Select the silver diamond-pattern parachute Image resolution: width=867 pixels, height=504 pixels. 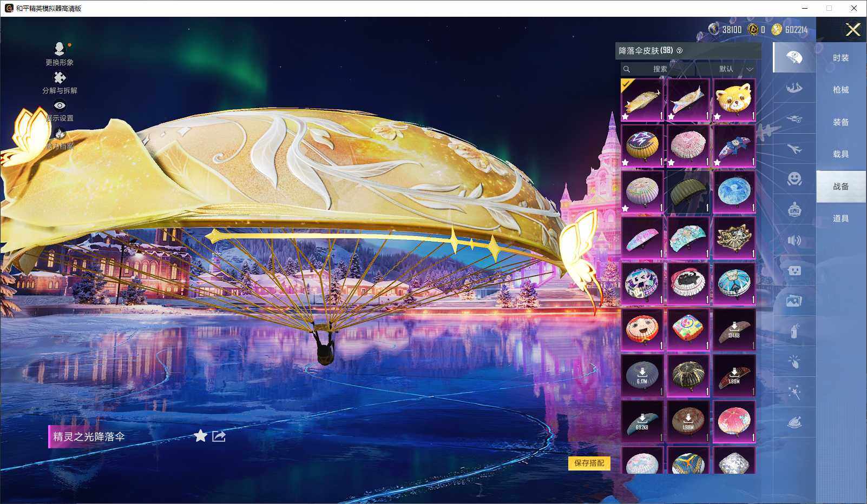[x=734, y=460]
